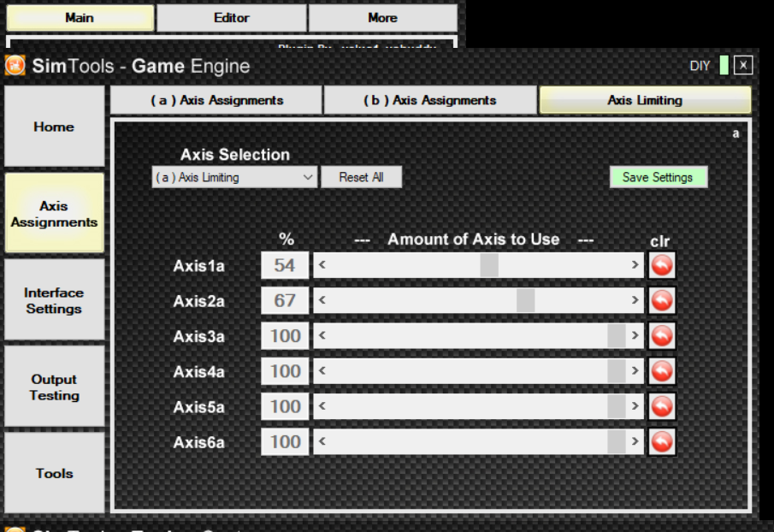Reset Axis6a limit with red clr icon
Viewport: 774px width, 532px height.
661,441
